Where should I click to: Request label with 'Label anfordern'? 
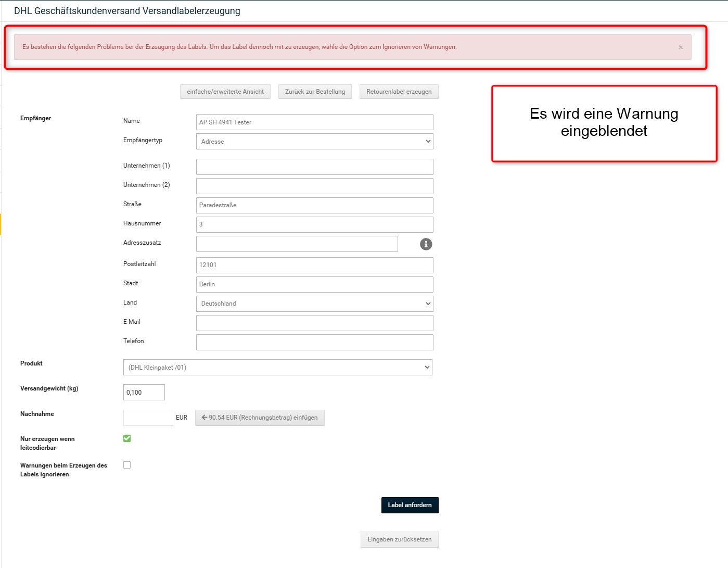click(x=410, y=505)
